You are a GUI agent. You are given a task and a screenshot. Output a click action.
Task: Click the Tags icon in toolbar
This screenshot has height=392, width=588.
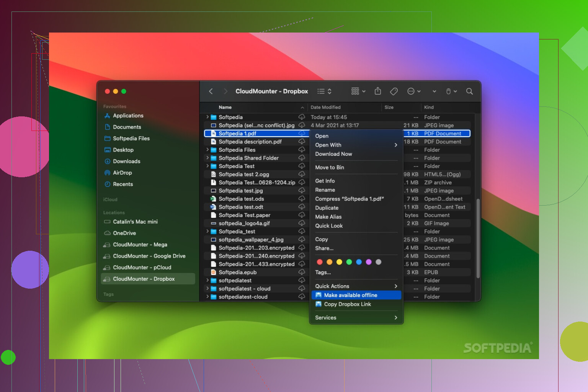point(394,91)
